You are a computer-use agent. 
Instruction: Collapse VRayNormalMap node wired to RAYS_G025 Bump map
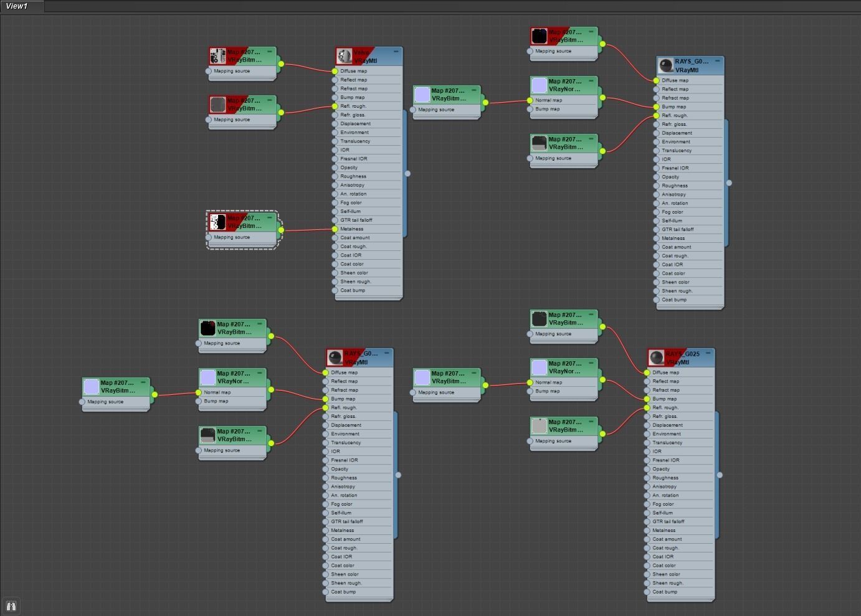(x=591, y=363)
